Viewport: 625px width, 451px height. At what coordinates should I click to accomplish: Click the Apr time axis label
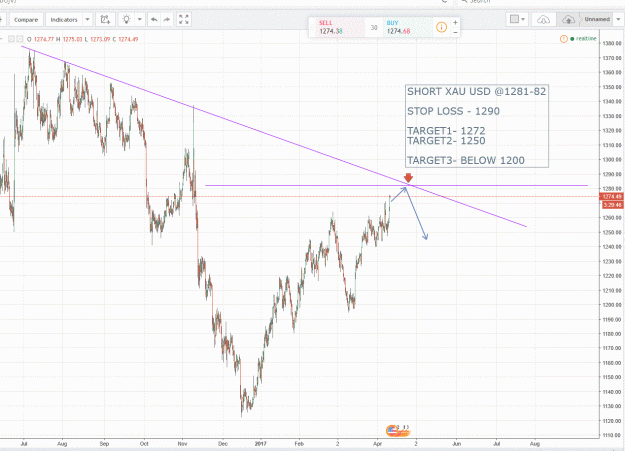(377, 443)
